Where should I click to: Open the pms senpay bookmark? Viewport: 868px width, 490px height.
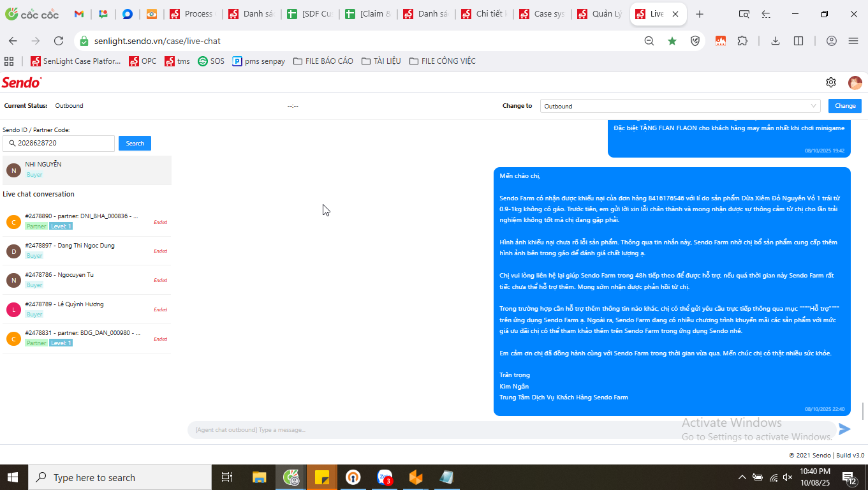[x=258, y=61]
